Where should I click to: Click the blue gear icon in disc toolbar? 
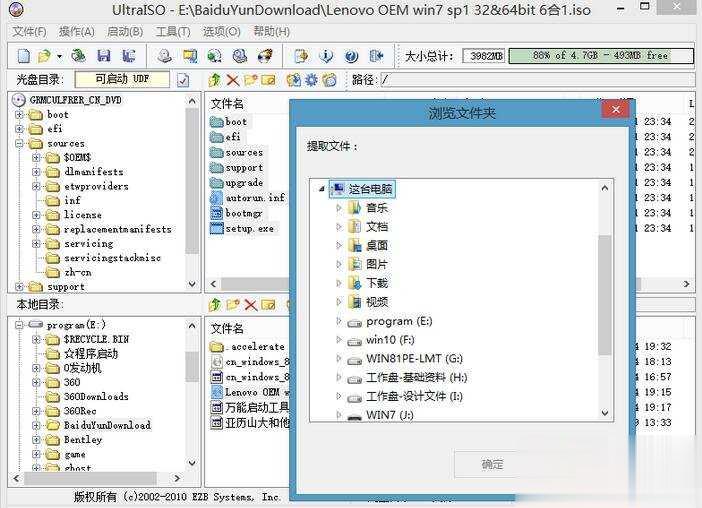(x=312, y=80)
